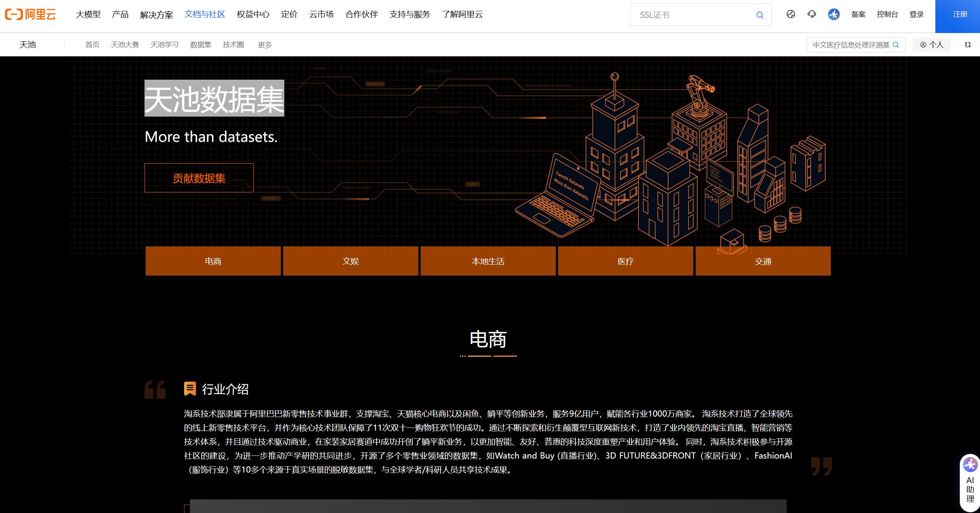Open the AI助理 floating assistant
Screen dimensions: 980x513
coord(970,483)
